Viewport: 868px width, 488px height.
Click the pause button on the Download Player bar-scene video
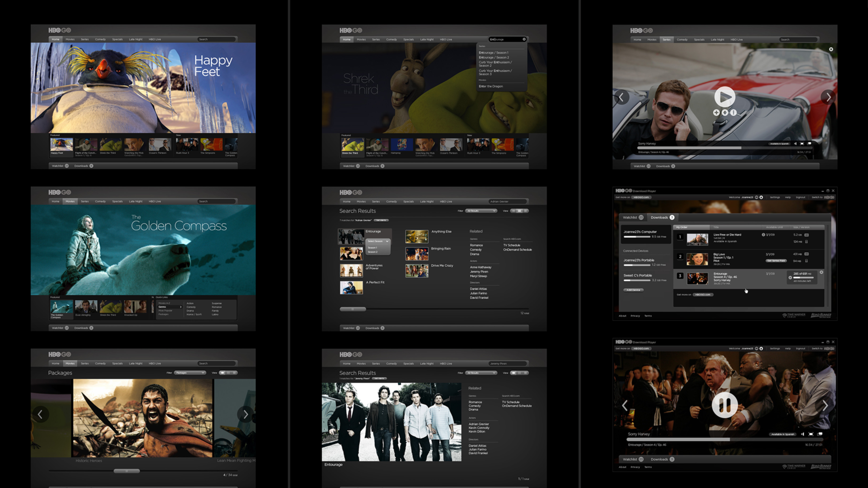pyautogui.click(x=724, y=405)
